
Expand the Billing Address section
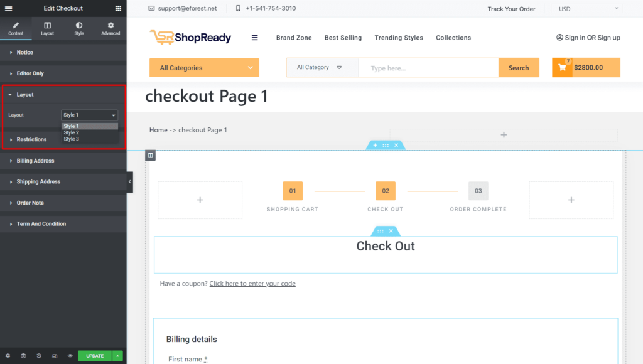click(x=63, y=161)
